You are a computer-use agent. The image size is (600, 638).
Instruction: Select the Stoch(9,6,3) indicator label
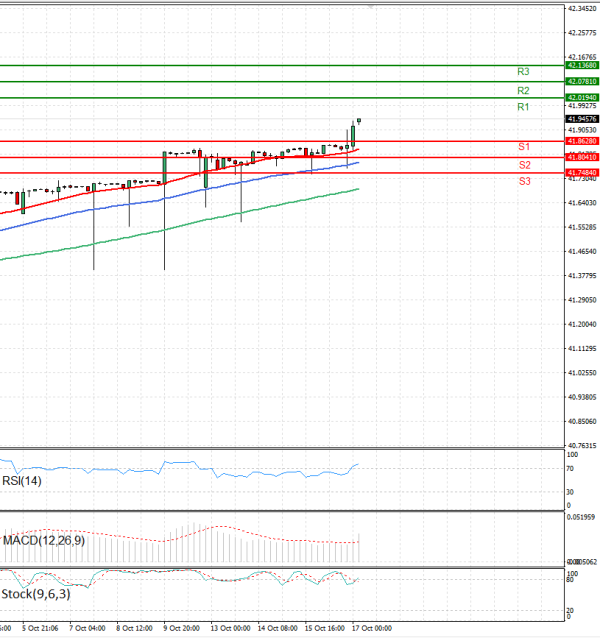click(x=35, y=594)
